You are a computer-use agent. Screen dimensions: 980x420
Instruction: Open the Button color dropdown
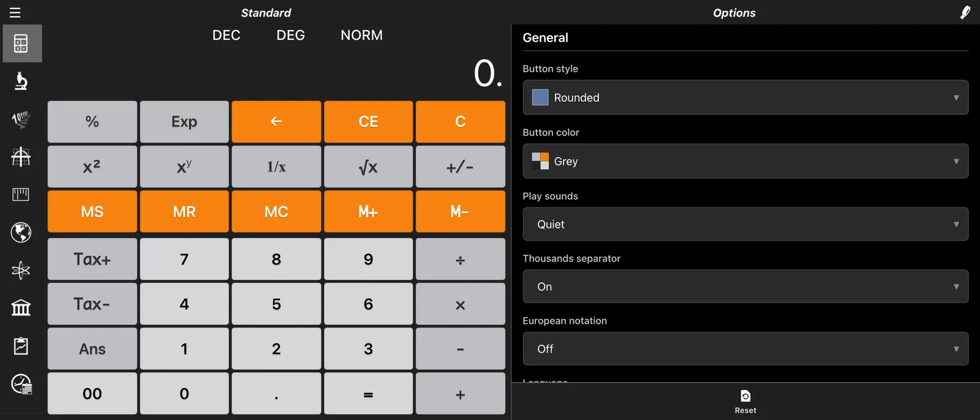click(745, 161)
